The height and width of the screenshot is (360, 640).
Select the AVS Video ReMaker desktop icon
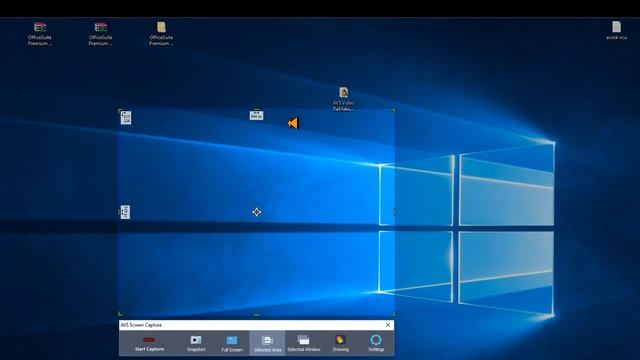[343, 98]
